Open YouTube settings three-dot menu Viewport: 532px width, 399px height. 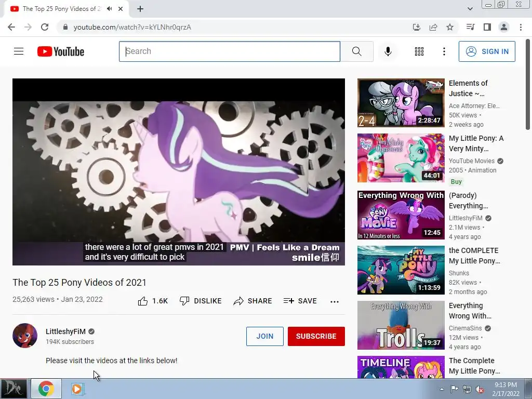point(444,51)
